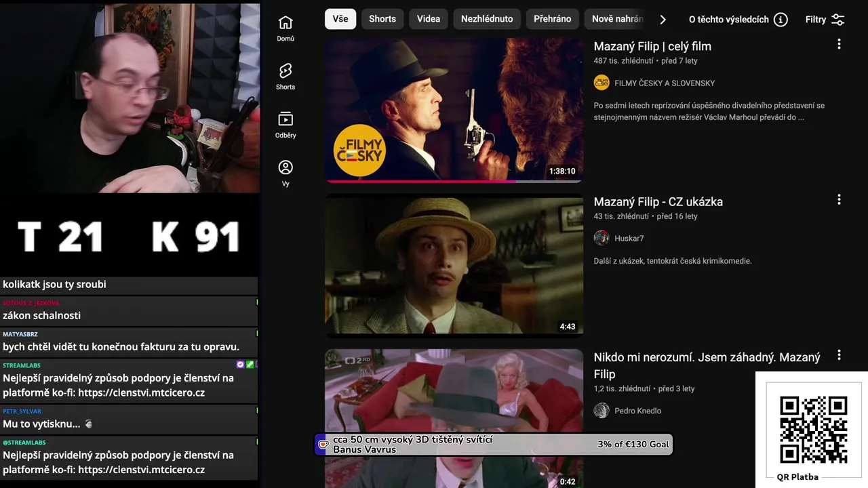The width and height of the screenshot is (868, 488).
Task: Select the Vše filter chip
Action: point(340,19)
